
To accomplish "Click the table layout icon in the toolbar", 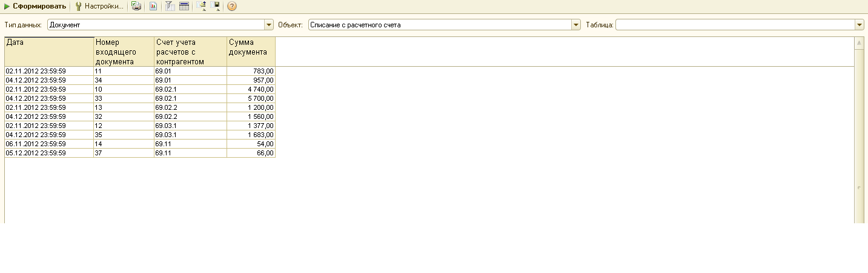I will [184, 6].
